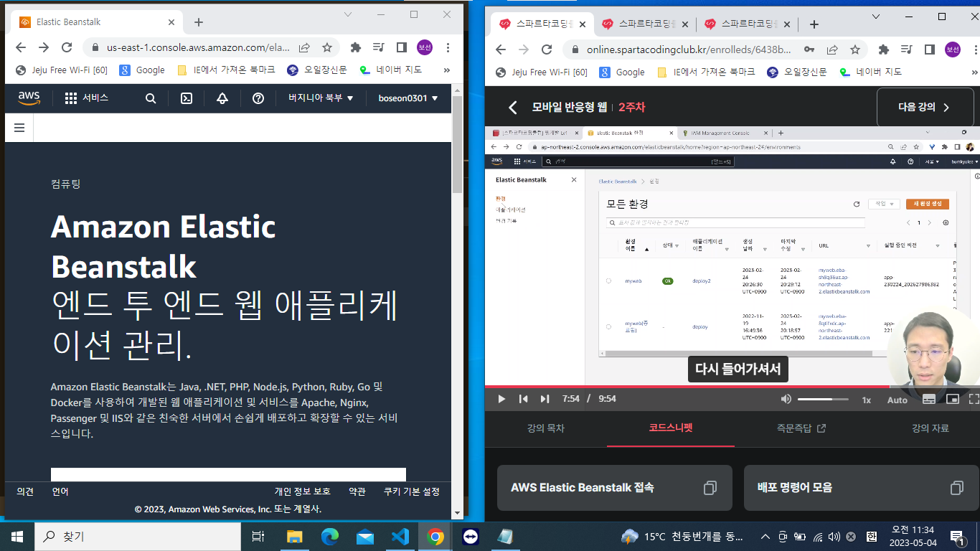
Task: Enter fullscreen in video player
Action: [x=974, y=400]
